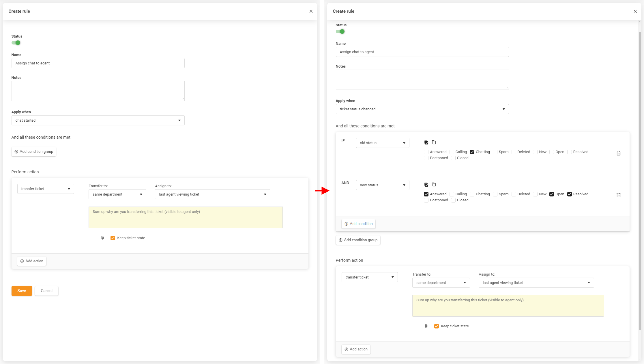Open left 'last agent viewing ticket' dropdown

[x=212, y=194]
